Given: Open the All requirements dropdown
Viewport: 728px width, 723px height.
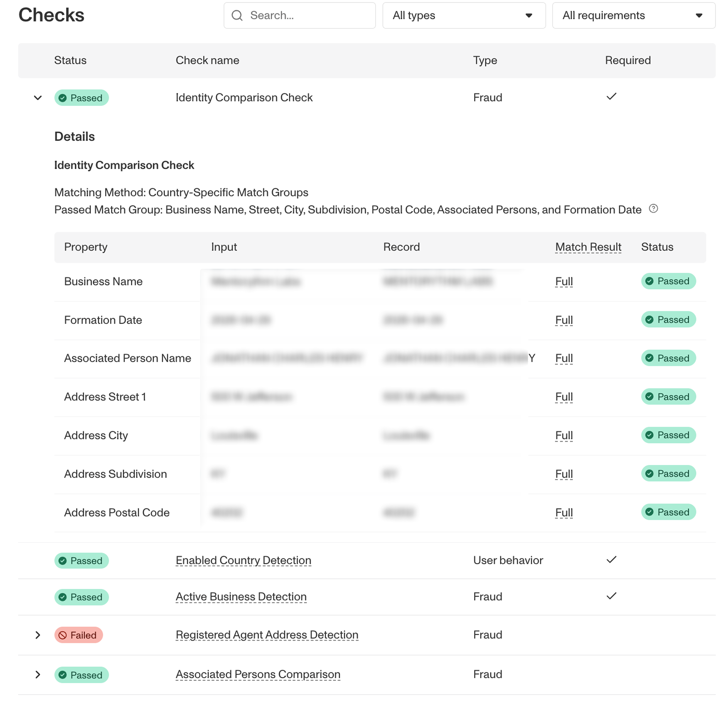Looking at the screenshot, I should pos(633,15).
